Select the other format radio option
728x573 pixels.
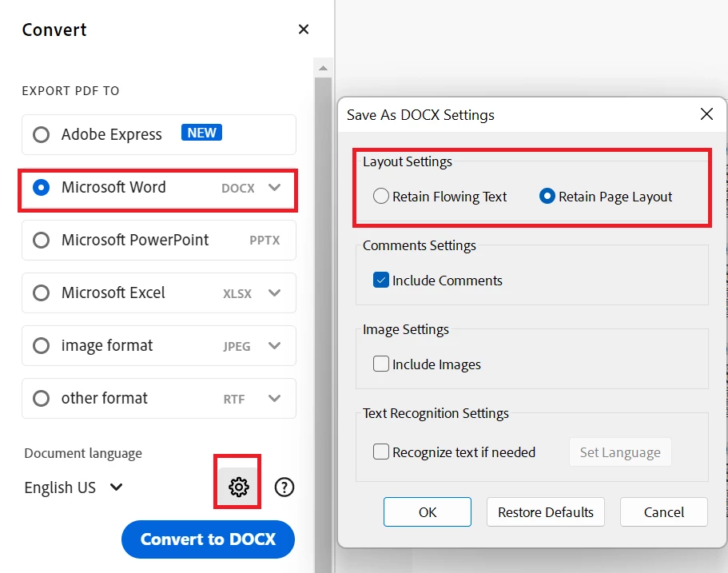pyautogui.click(x=42, y=399)
